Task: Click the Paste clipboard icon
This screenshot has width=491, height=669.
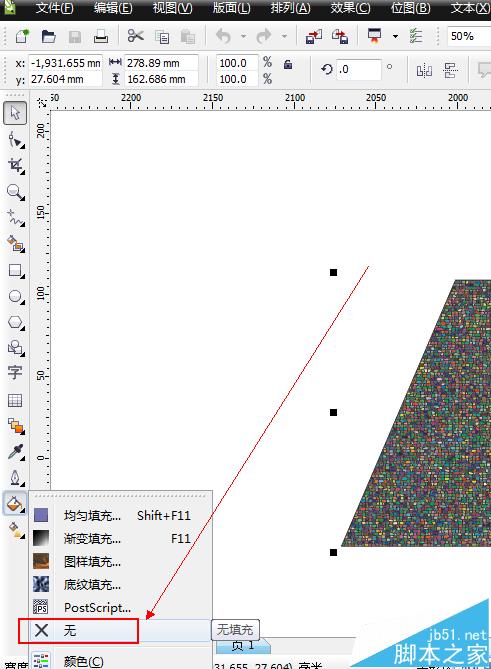Action: (x=188, y=37)
